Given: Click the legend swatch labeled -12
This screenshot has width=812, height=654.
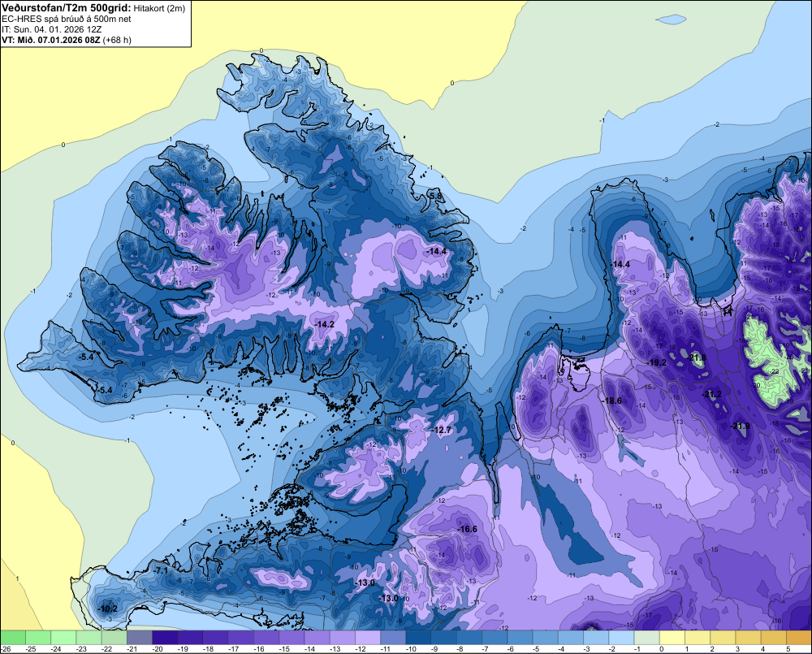Looking at the screenshot, I should pyautogui.click(x=368, y=637).
